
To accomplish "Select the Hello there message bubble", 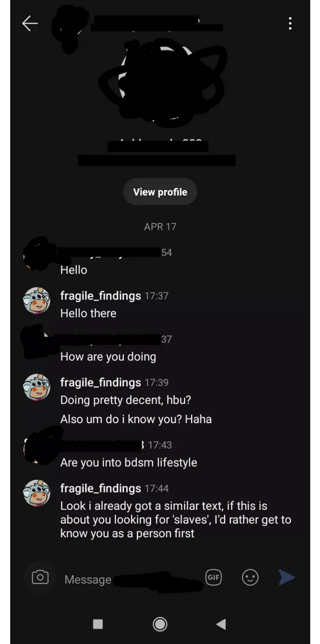I will pos(88,313).
